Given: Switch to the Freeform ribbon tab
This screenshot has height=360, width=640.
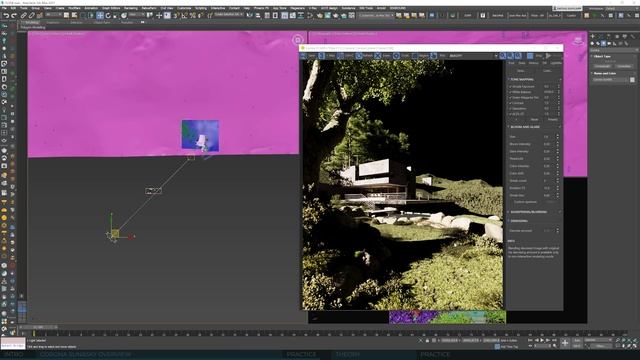Looking at the screenshot, I should [53, 22].
